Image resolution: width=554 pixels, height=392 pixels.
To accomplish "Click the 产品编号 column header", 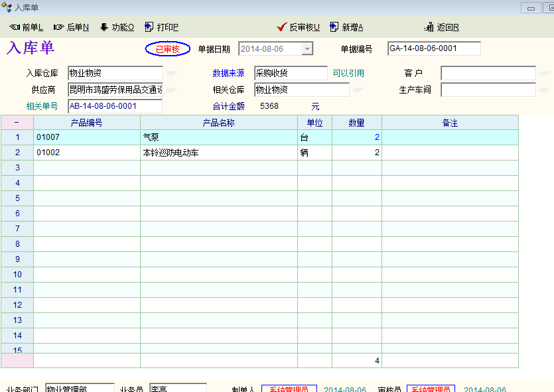I will (86, 123).
